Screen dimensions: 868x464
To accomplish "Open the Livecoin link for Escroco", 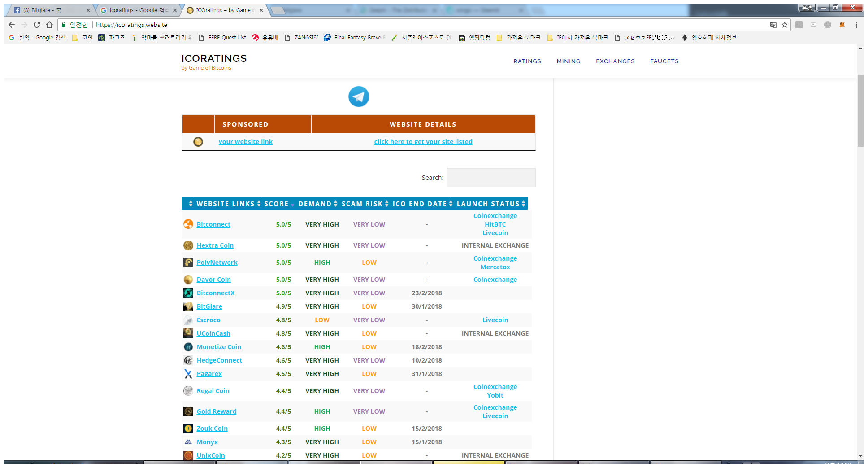I will point(495,320).
